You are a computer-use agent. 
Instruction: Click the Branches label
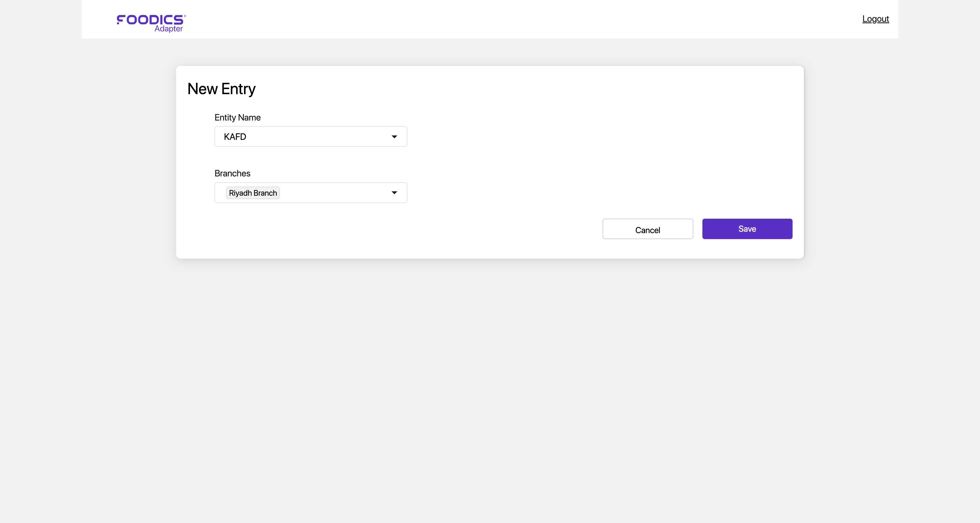[x=232, y=173]
